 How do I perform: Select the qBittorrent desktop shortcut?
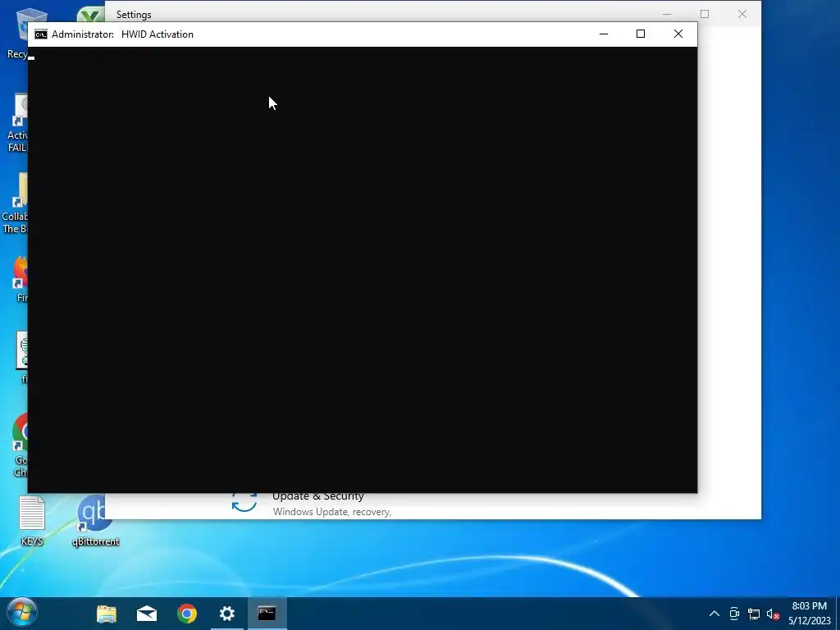click(x=95, y=521)
